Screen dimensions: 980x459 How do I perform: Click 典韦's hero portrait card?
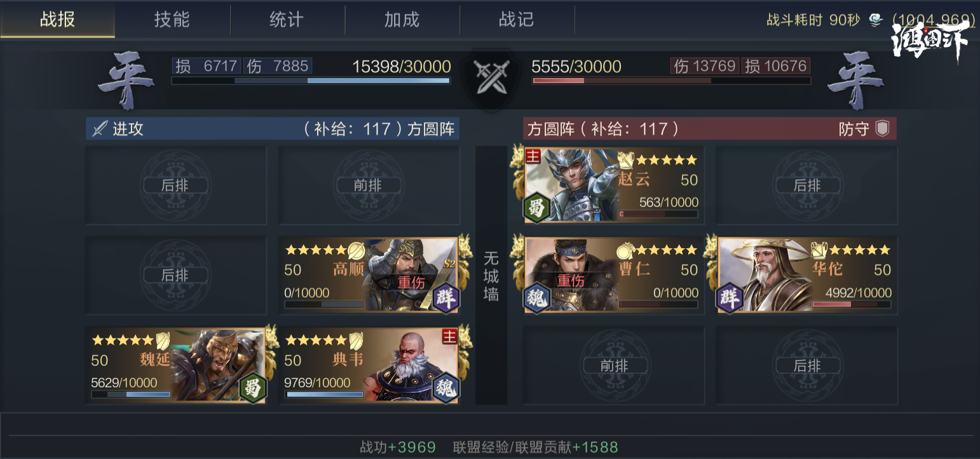(x=369, y=365)
